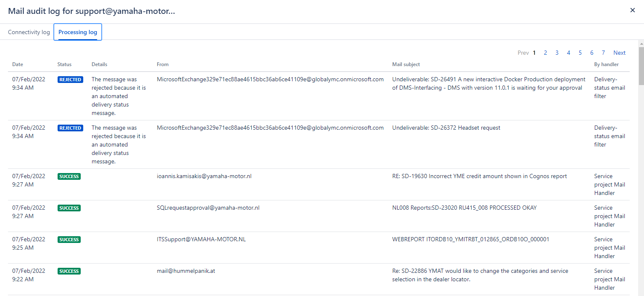Screen dimensions: 644x296
Task: Click subject 'WEBREPORT ITORDB10_YMITRBT_012865'
Action: (x=471, y=239)
